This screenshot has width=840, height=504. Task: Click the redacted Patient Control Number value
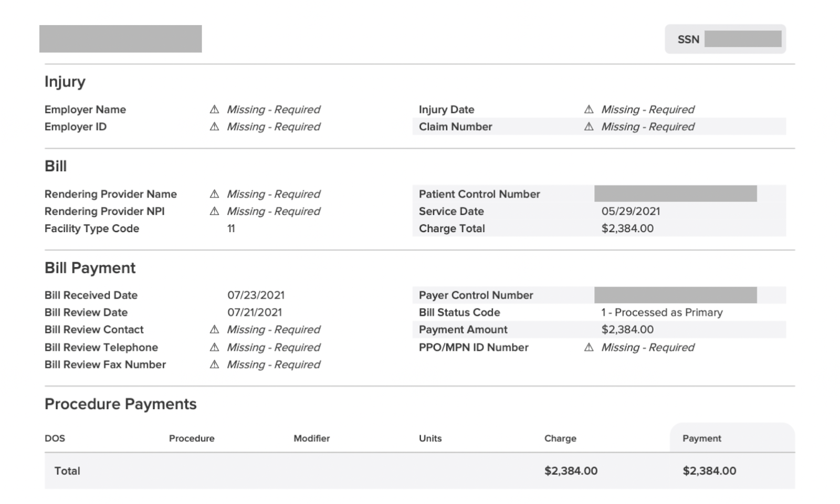(x=675, y=194)
